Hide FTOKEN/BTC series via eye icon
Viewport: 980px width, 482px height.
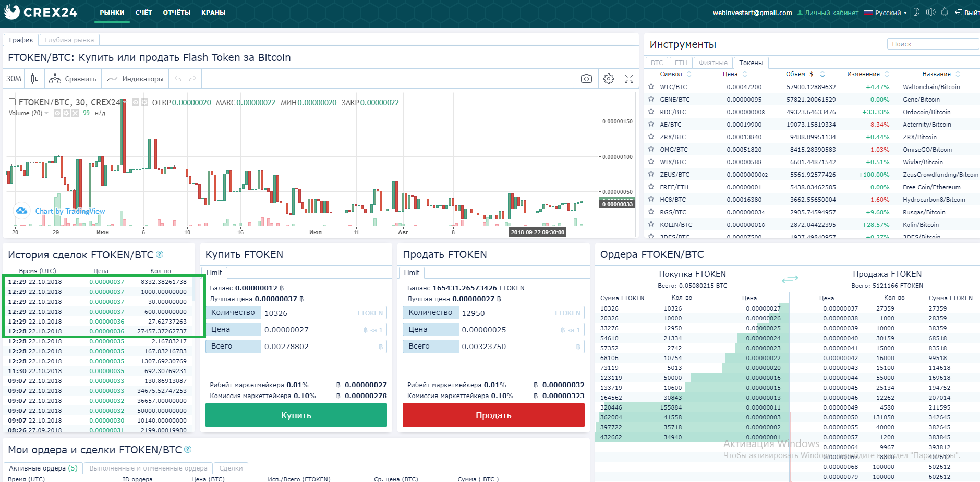click(x=136, y=102)
